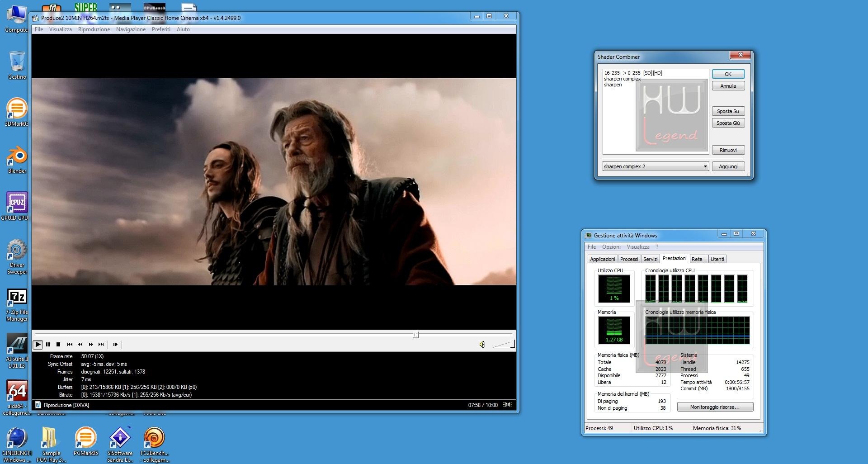Image resolution: width=868 pixels, height=464 pixels.
Task: Open the 3DMark03 desktop icon
Action: 17,112
